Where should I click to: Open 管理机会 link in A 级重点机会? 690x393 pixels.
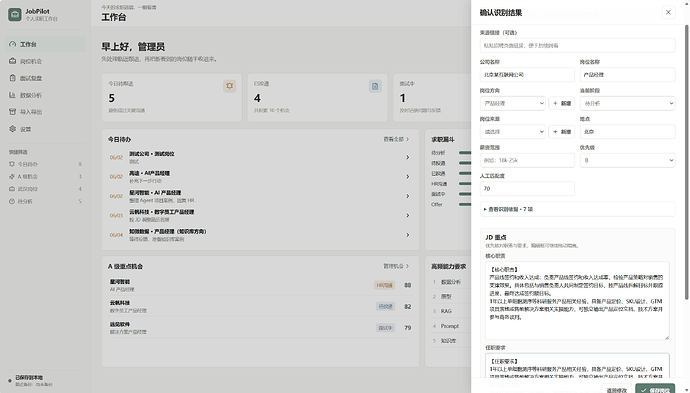click(x=396, y=266)
